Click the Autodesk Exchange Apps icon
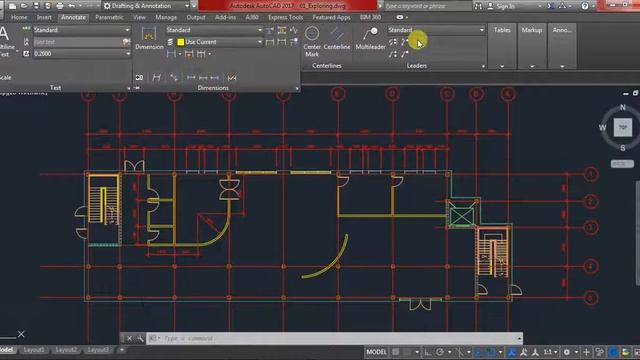 [551, 6]
